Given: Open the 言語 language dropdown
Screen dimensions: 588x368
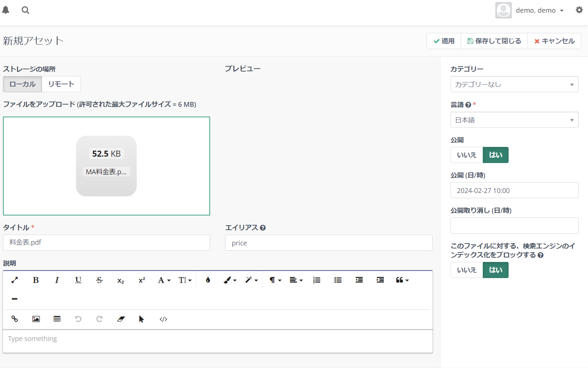Looking at the screenshot, I should [514, 120].
